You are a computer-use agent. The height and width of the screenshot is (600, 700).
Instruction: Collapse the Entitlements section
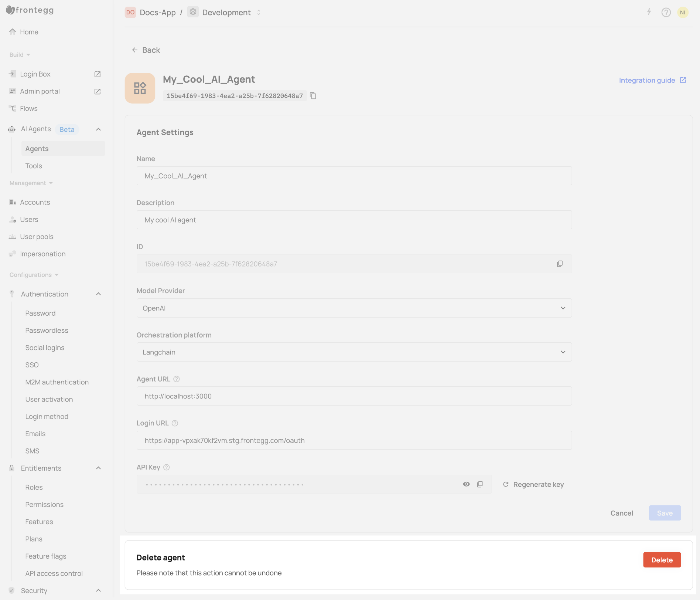(99, 468)
